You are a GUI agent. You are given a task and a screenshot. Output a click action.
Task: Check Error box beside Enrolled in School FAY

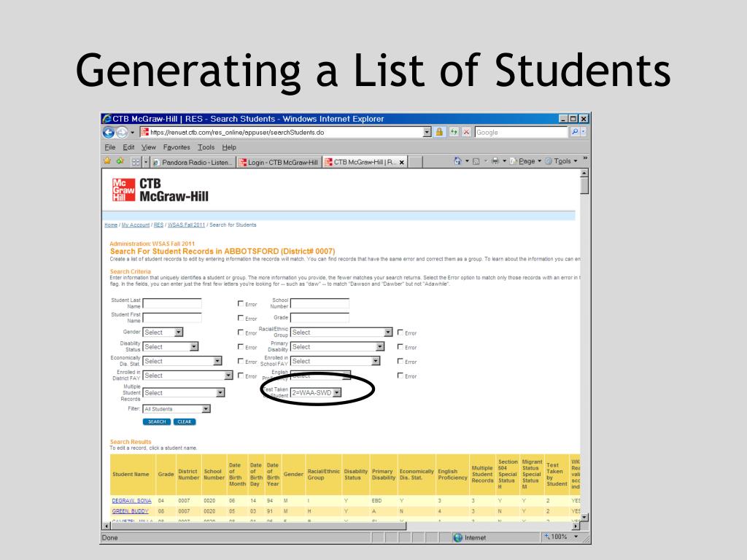coord(400,361)
